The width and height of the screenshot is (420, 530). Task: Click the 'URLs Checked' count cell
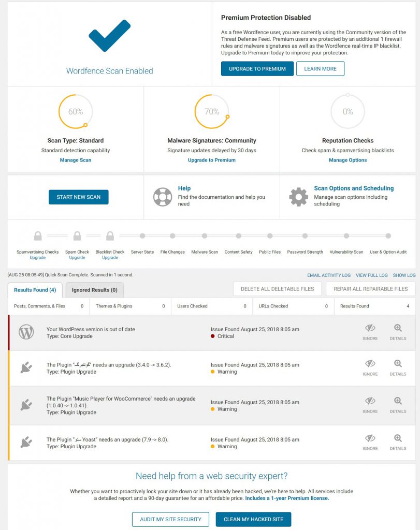point(293,306)
